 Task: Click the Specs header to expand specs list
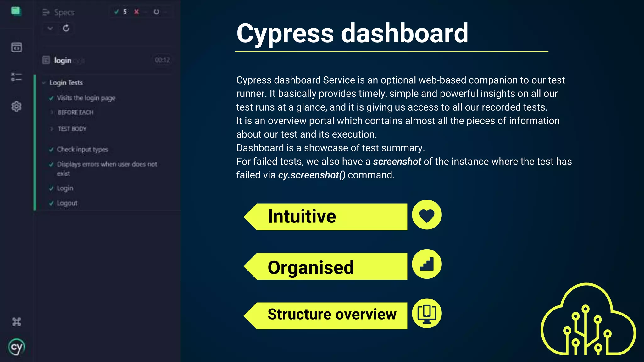(58, 13)
